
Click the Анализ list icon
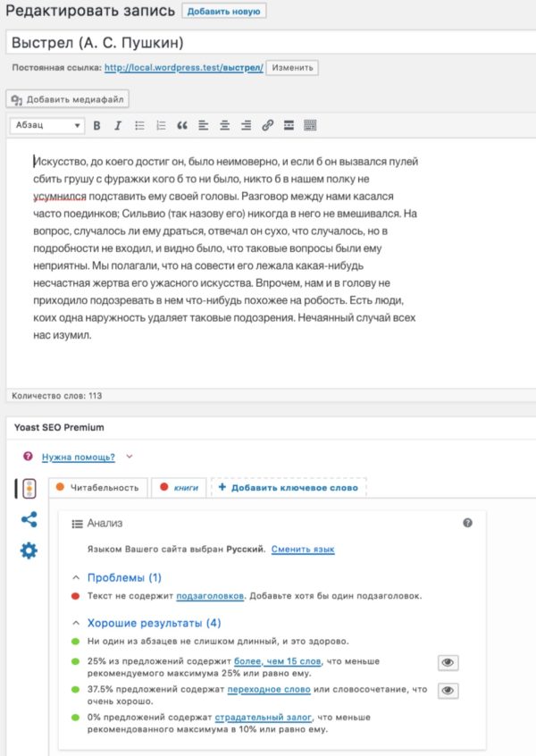pyautogui.click(x=77, y=524)
